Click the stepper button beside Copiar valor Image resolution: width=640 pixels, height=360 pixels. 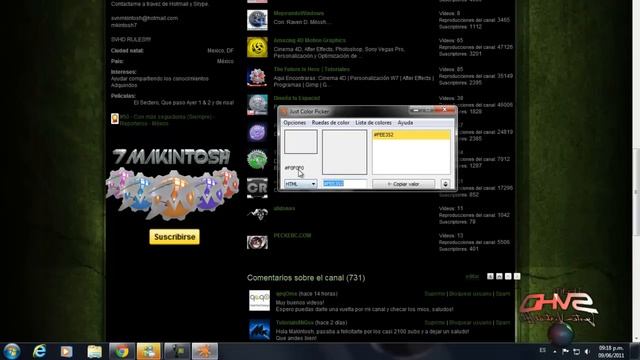click(445, 184)
